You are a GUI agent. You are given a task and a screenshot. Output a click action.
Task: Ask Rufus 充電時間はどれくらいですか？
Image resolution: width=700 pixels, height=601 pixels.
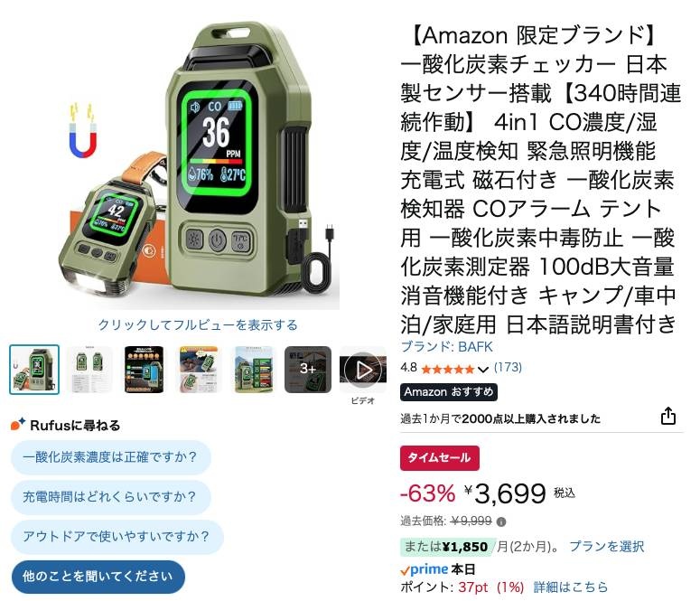point(110,496)
